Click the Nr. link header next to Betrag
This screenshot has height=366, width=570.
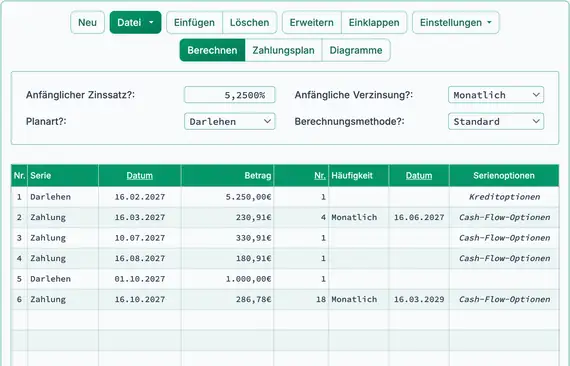[320, 176]
